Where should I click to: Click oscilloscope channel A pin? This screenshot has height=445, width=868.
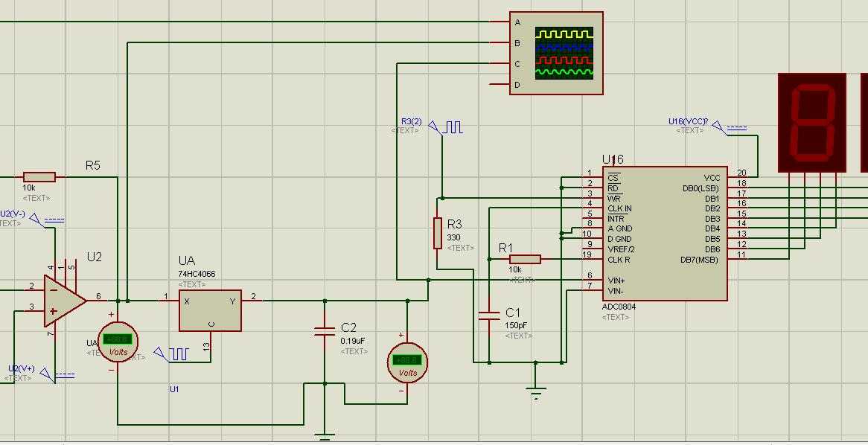(500, 22)
